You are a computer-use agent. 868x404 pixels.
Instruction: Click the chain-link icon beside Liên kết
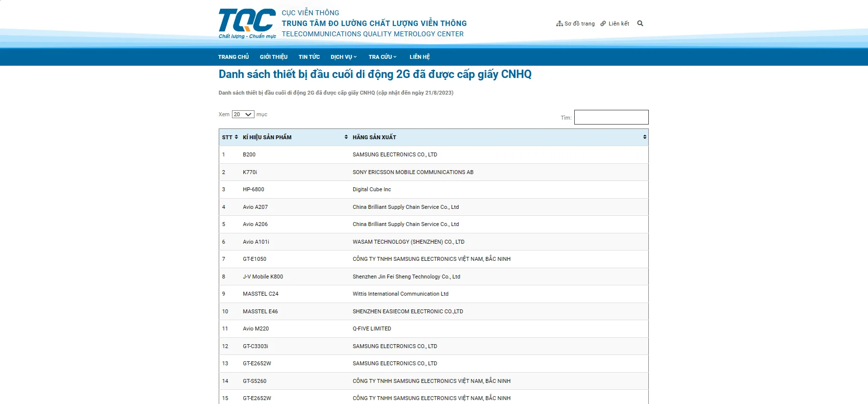pyautogui.click(x=603, y=24)
